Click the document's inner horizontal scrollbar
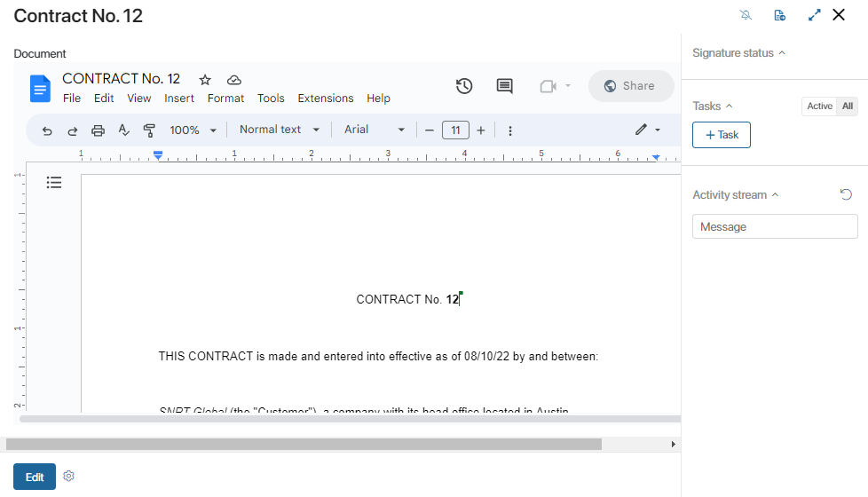 (350, 419)
